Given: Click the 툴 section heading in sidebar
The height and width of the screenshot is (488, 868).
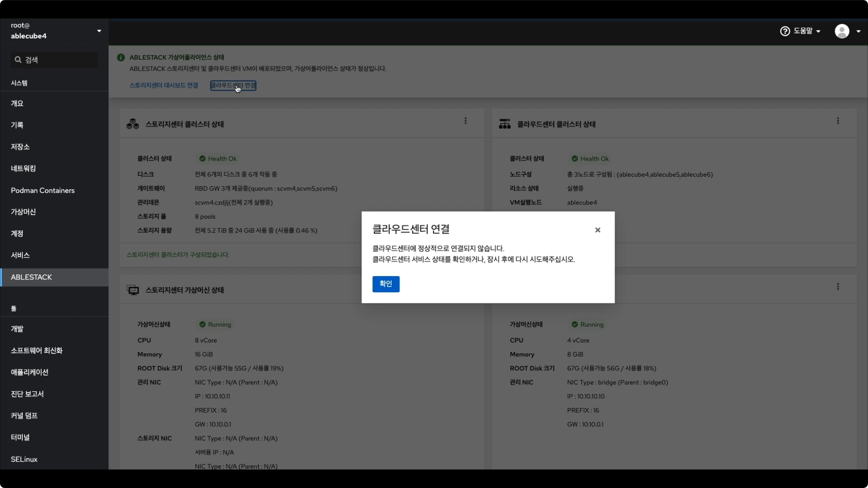Looking at the screenshot, I should coord(13,309).
